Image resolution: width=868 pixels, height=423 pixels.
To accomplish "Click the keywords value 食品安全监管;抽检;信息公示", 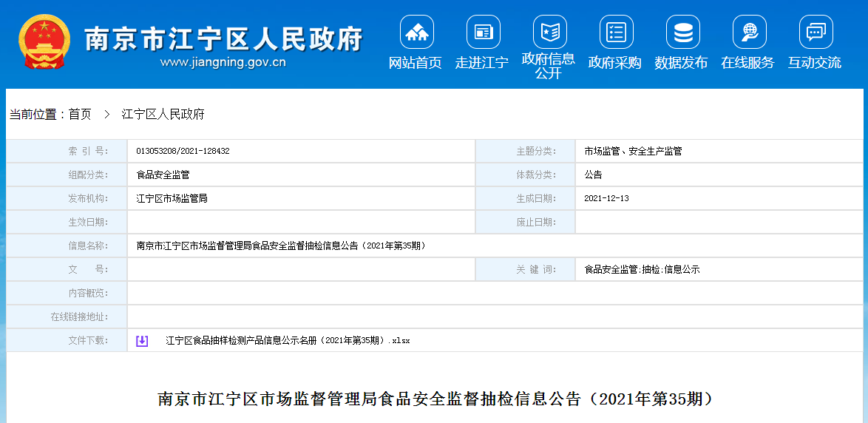I will click(642, 270).
